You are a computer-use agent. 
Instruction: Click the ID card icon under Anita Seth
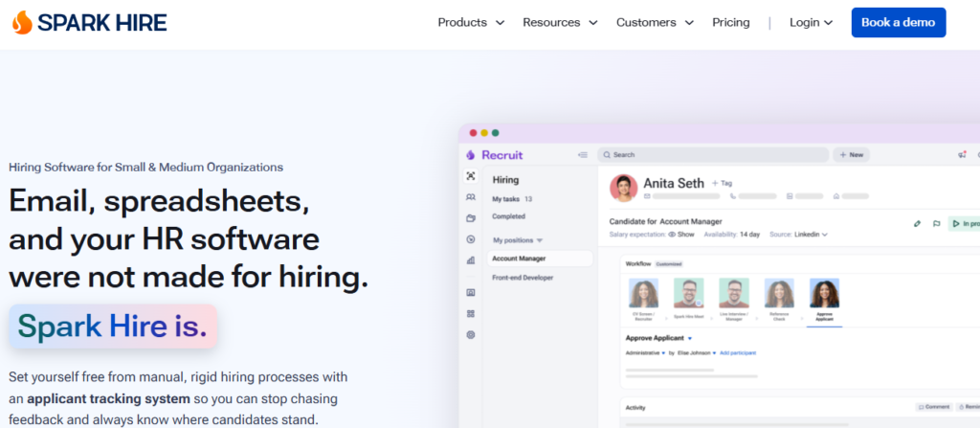[x=790, y=196]
